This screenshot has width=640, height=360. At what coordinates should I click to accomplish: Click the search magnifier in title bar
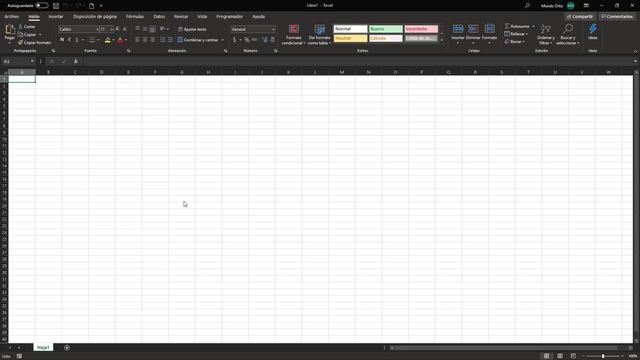[527, 6]
